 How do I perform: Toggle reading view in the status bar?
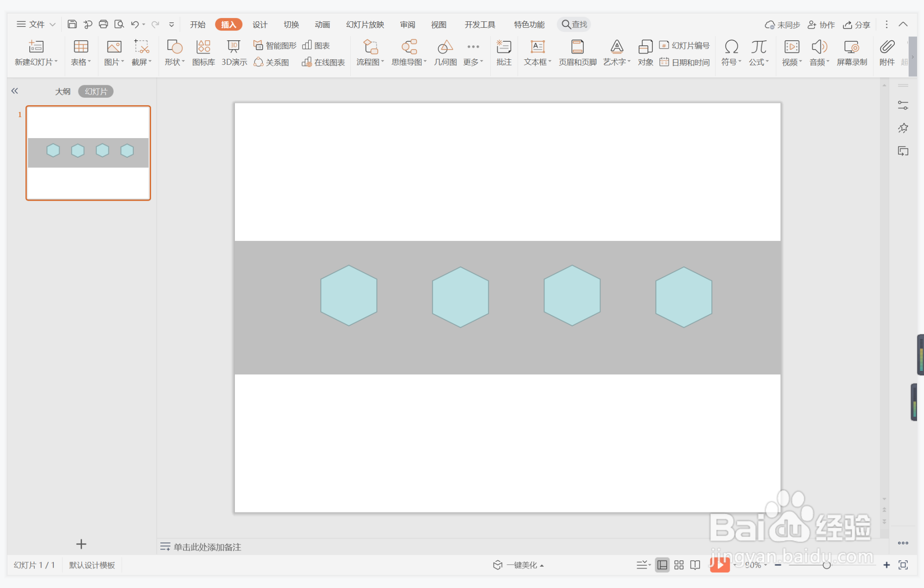click(695, 565)
